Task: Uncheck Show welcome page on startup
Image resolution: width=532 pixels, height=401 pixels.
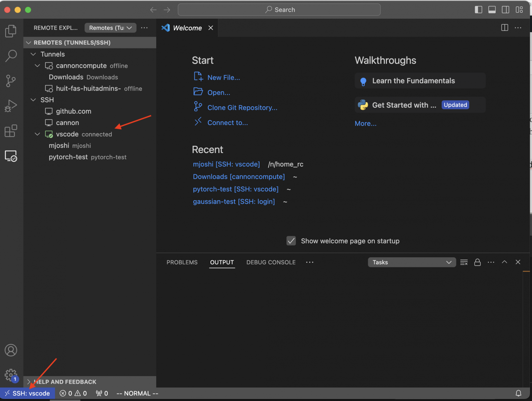Action: pyautogui.click(x=291, y=241)
